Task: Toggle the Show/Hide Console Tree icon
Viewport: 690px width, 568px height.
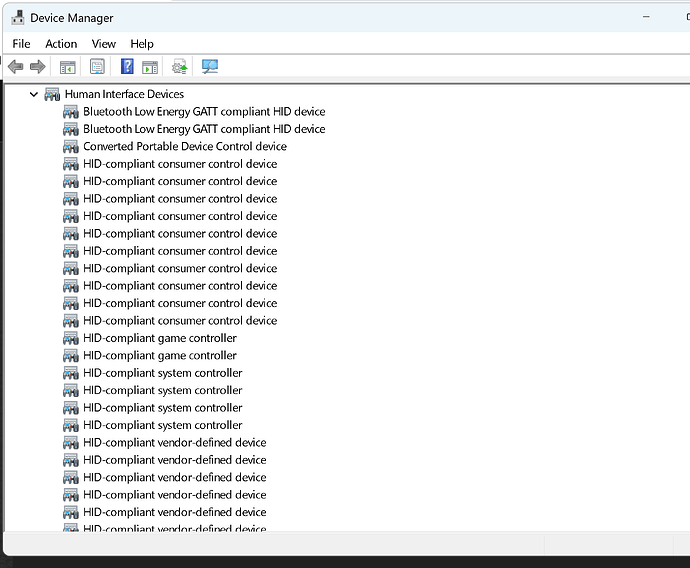Action: (67, 67)
